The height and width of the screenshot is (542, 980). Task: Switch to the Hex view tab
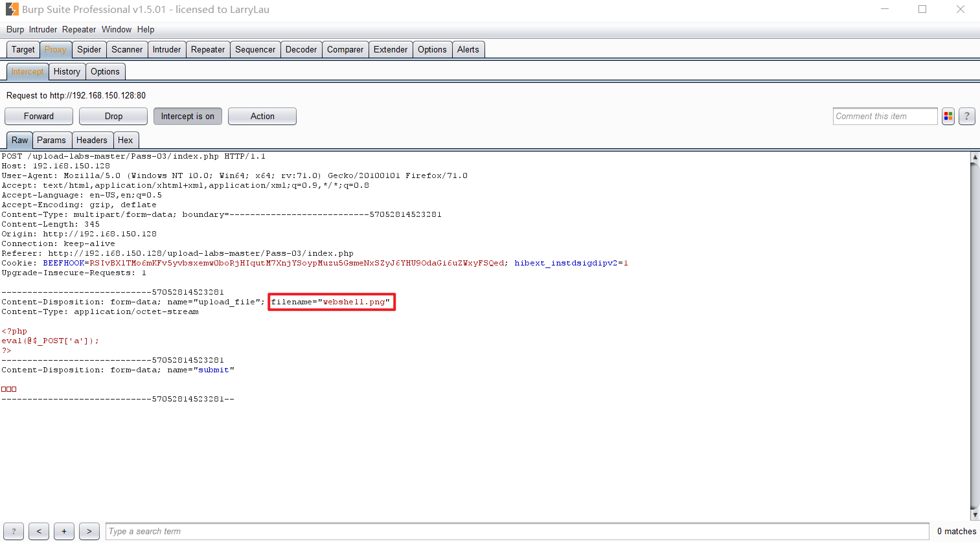pyautogui.click(x=126, y=140)
